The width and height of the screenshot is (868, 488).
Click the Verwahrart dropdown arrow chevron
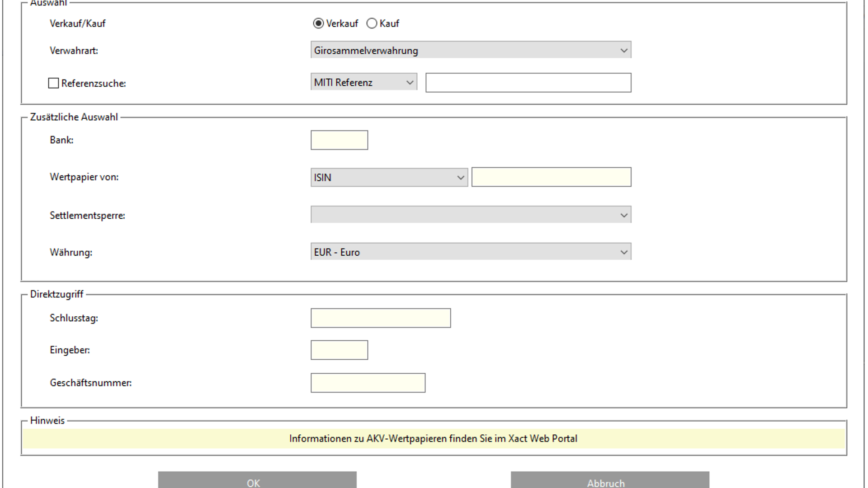[624, 50]
